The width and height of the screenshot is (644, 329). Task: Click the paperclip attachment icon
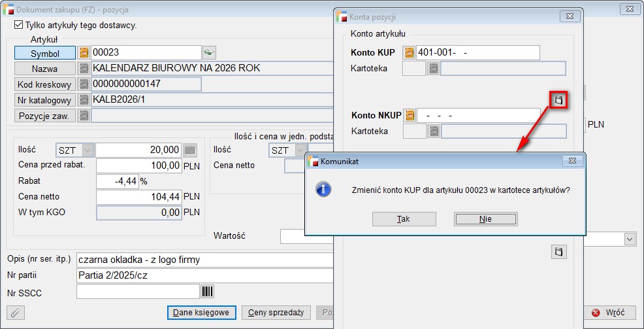[x=16, y=313]
